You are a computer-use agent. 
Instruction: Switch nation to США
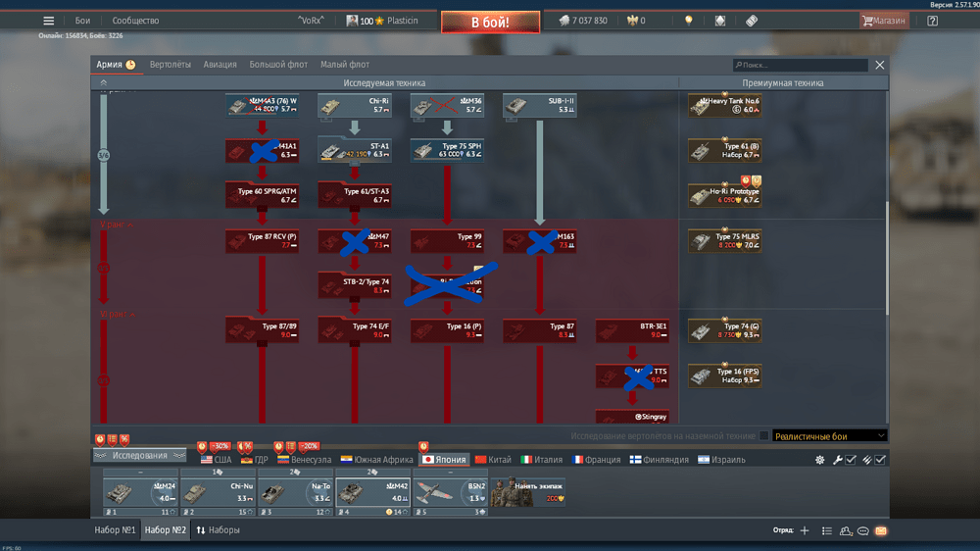point(217,460)
